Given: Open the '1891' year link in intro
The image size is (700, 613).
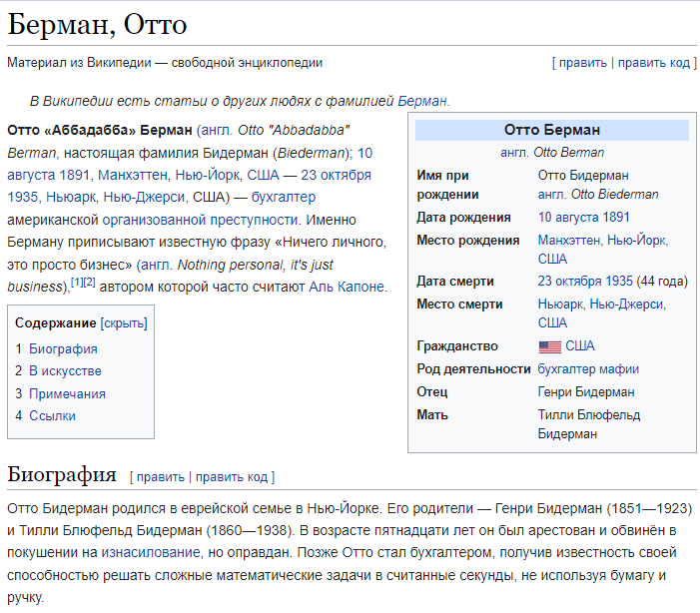Looking at the screenshot, I should pyautogui.click(x=75, y=175).
